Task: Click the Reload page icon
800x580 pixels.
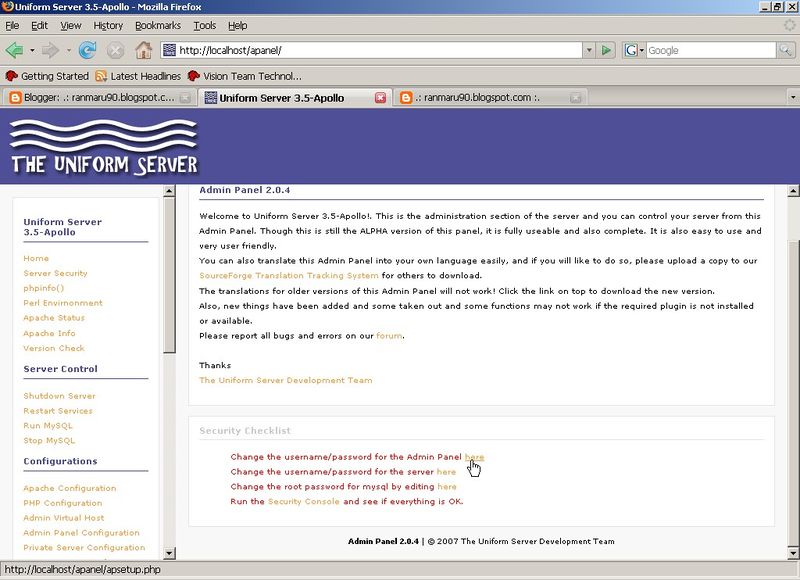Action: click(88, 50)
